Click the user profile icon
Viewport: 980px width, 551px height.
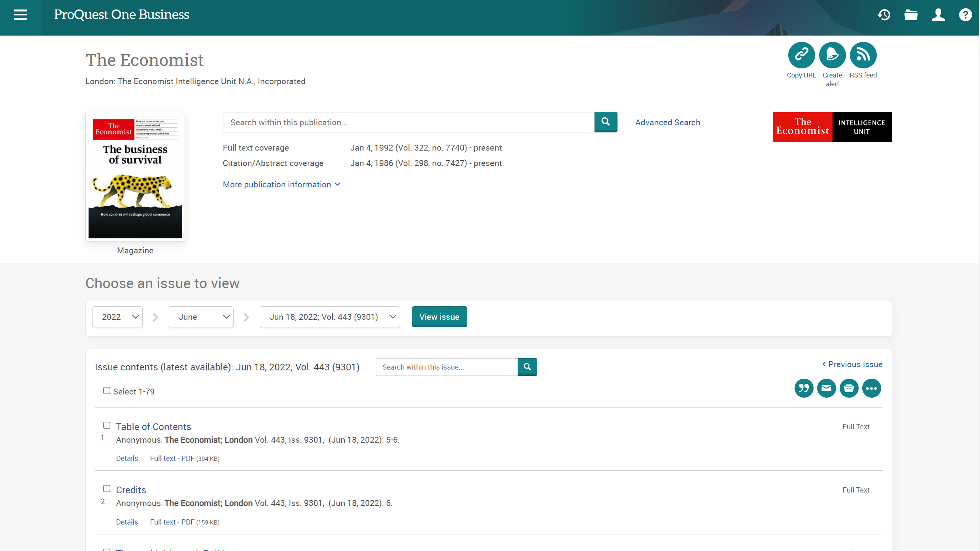point(938,15)
